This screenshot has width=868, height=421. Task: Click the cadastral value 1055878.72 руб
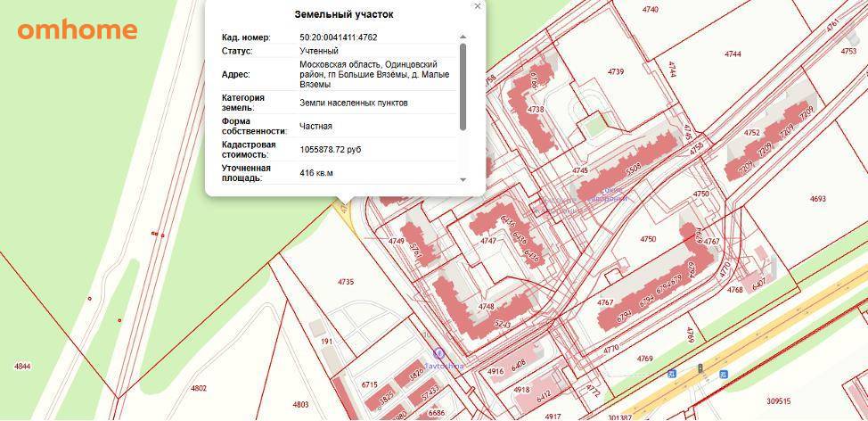[331, 150]
